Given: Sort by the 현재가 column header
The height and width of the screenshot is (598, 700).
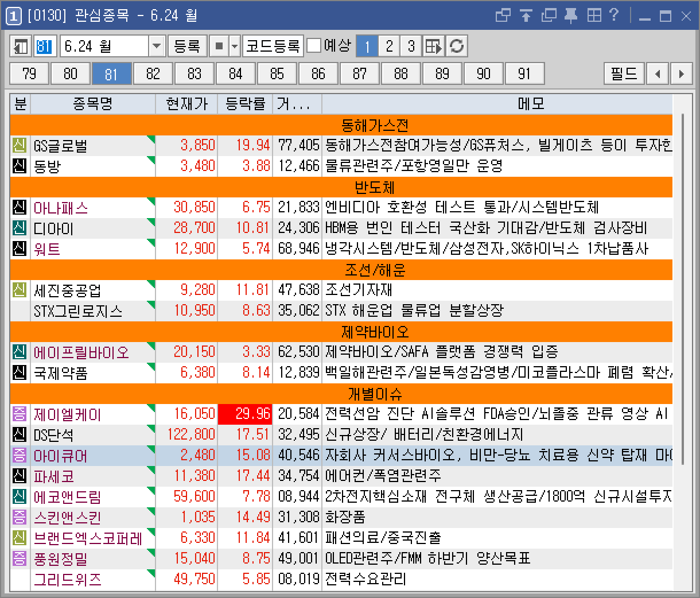Looking at the screenshot, I should [x=187, y=104].
